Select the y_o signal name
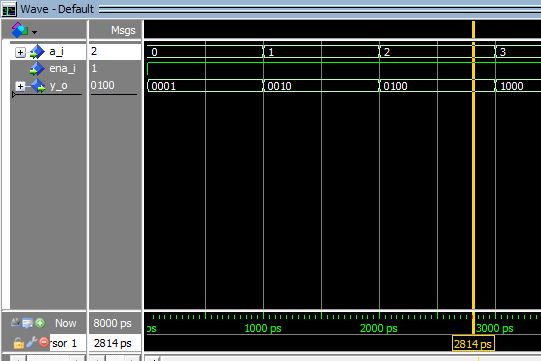The height and width of the screenshot is (361, 541). click(58, 86)
